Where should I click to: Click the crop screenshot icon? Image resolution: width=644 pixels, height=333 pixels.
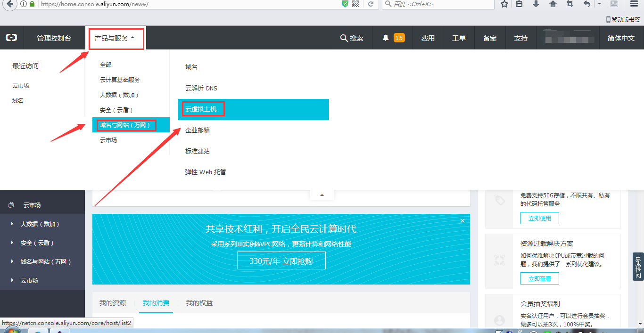pyautogui.click(x=570, y=4)
